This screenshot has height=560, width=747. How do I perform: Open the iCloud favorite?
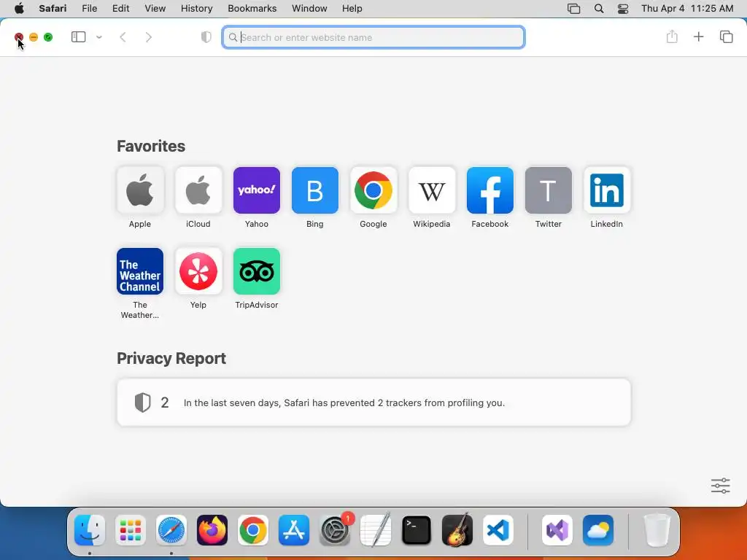tap(198, 190)
